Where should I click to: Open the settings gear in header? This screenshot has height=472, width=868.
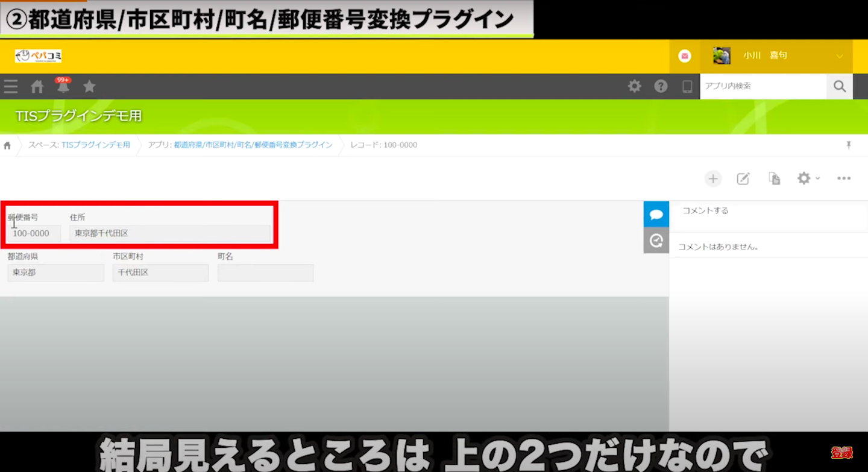(x=635, y=86)
